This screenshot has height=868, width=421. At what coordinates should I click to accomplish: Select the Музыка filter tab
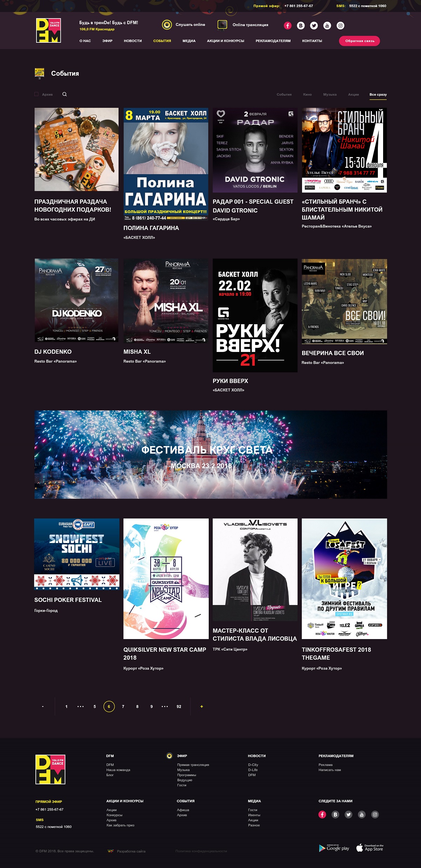click(330, 95)
